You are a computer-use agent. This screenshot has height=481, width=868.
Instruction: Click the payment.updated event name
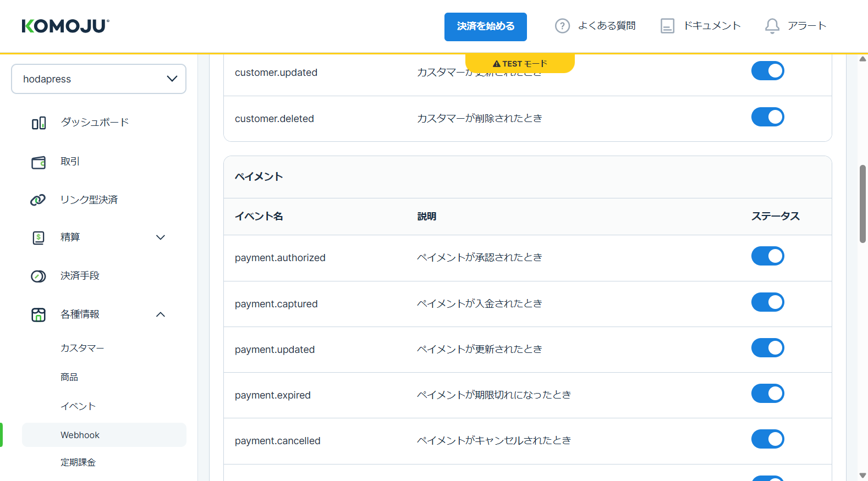click(275, 350)
